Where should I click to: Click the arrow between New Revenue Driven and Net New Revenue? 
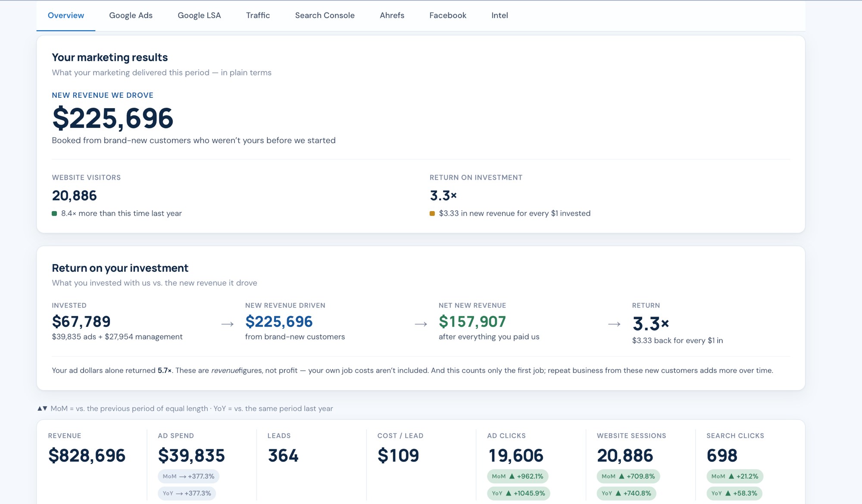tap(421, 324)
